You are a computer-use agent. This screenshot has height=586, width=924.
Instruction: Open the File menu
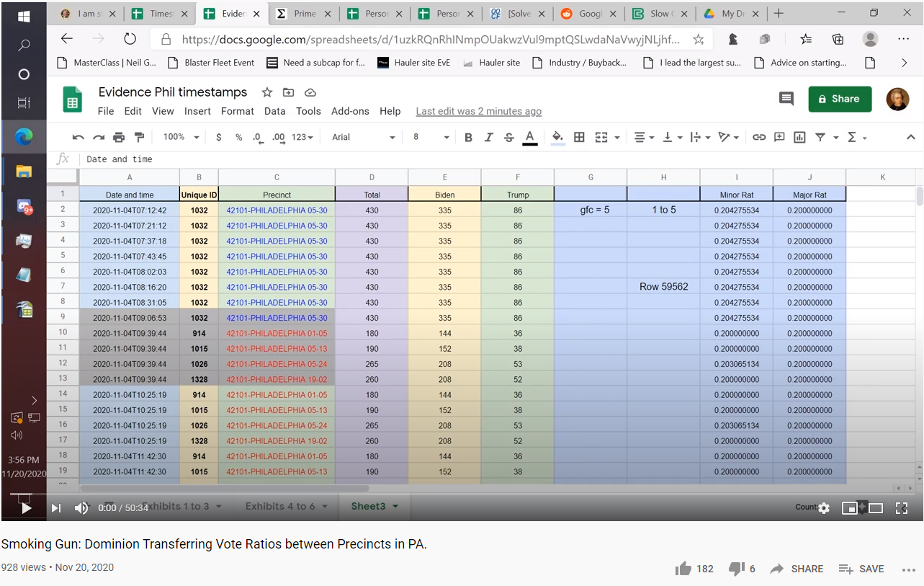point(106,111)
